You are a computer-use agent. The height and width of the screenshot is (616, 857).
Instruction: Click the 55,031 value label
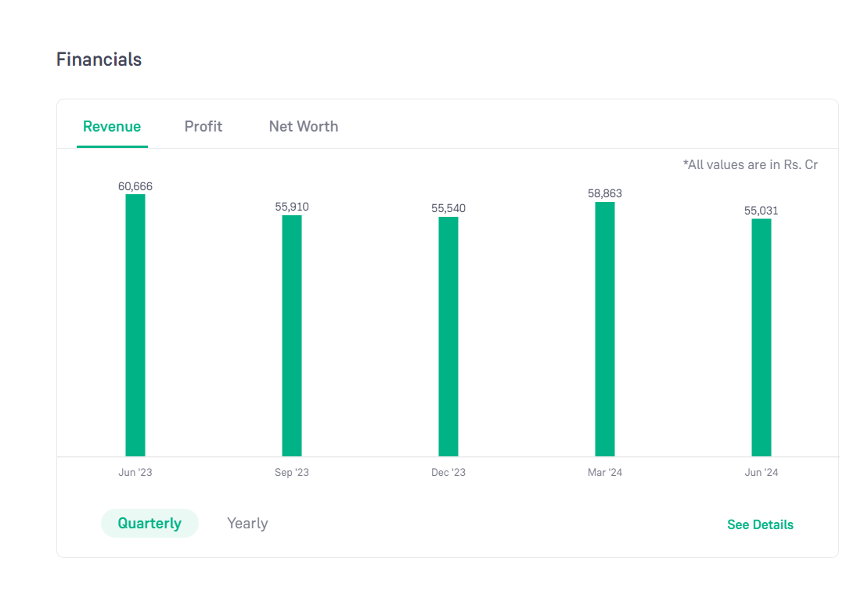tap(762, 211)
